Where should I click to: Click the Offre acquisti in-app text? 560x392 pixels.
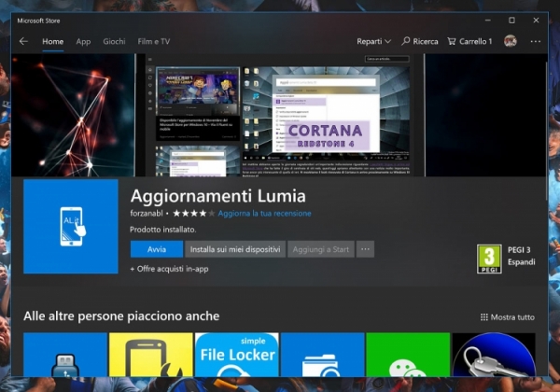click(x=169, y=269)
